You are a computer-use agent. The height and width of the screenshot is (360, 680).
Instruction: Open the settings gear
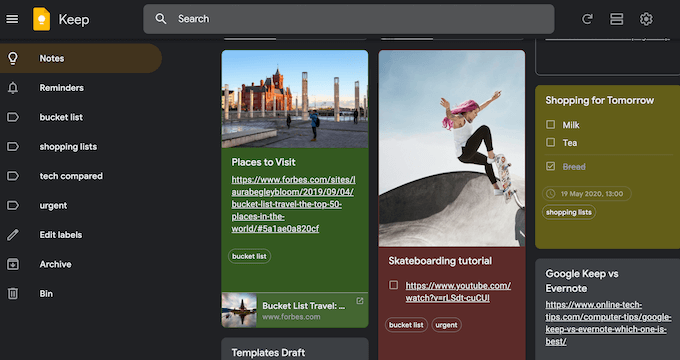click(646, 19)
